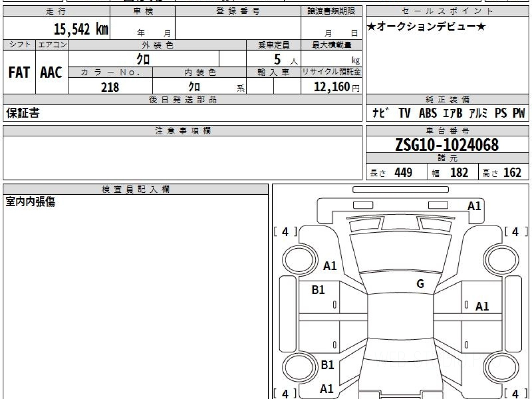Screen dimensions: 532x399
Task: Select クロ under the 内装色 header
Action: [194, 86]
